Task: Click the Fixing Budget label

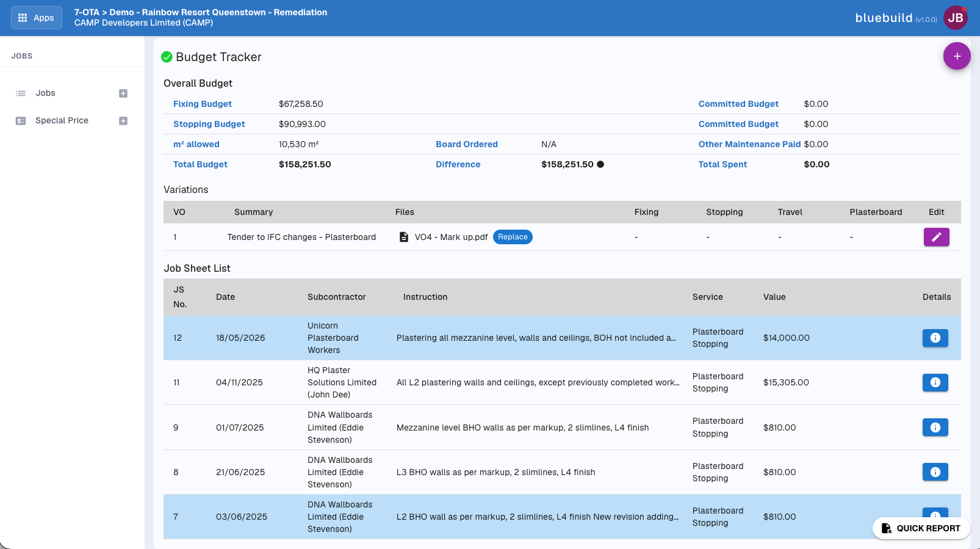Action: coord(203,104)
